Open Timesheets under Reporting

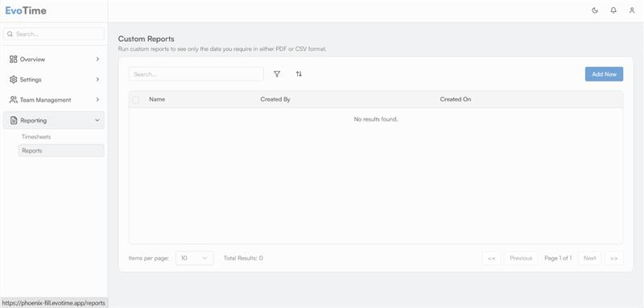(x=36, y=137)
